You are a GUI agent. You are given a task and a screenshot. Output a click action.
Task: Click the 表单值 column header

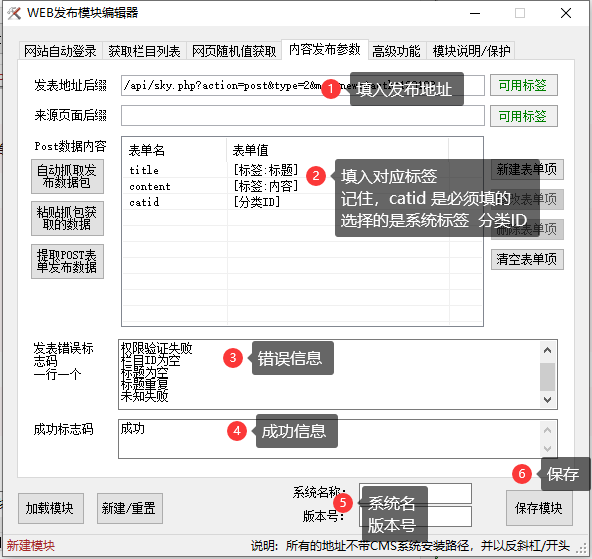(338, 150)
